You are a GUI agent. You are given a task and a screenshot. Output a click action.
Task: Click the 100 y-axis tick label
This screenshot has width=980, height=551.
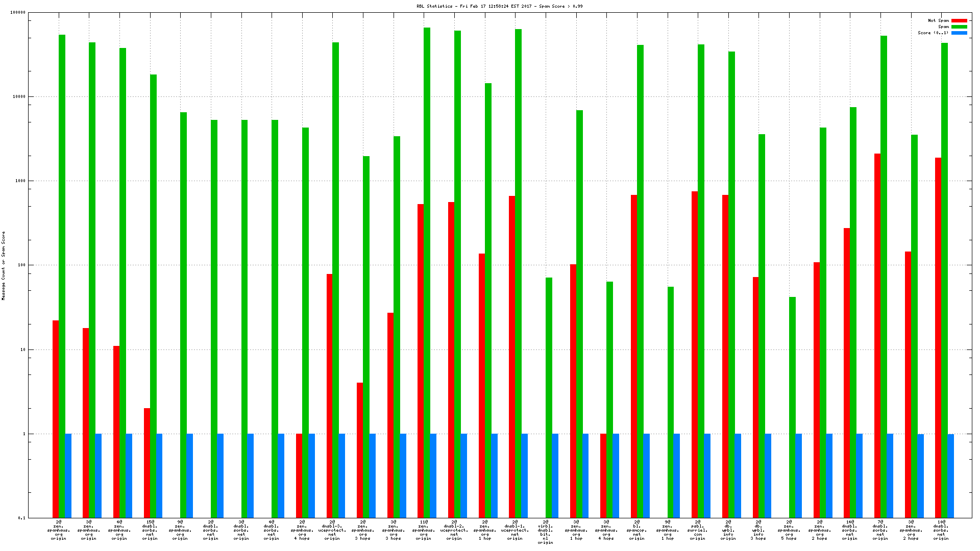[20, 265]
